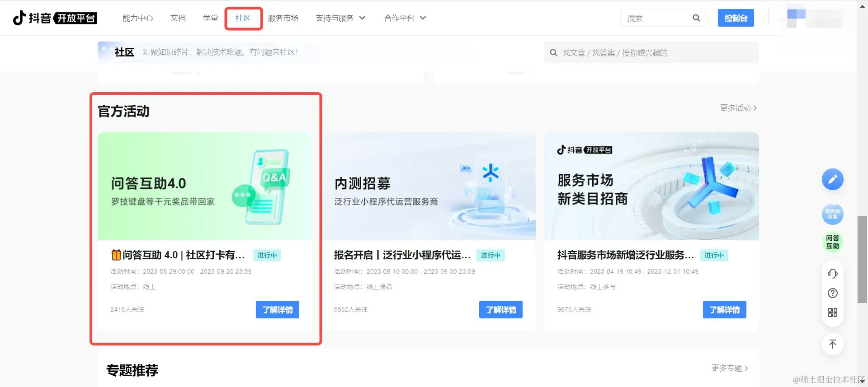The width and height of the screenshot is (868, 387).
Task: Open the 问答互助 floating shortcut
Action: pyautogui.click(x=832, y=242)
